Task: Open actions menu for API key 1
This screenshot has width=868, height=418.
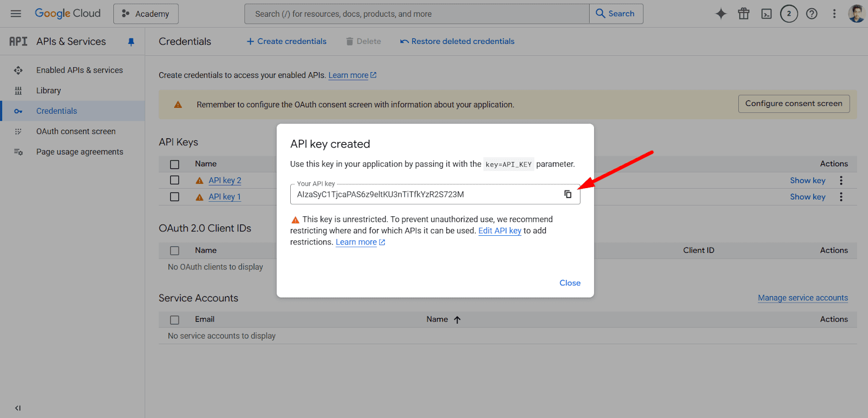Action: pos(841,197)
